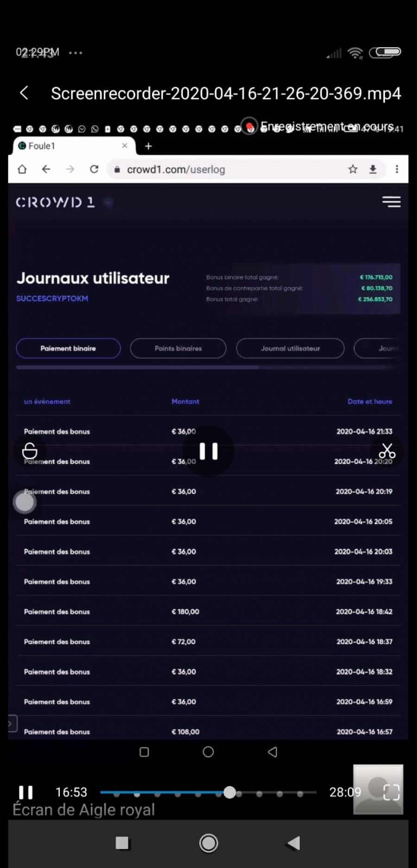
Task: Click the date '2020-04-16 20:19'
Action: (364, 492)
